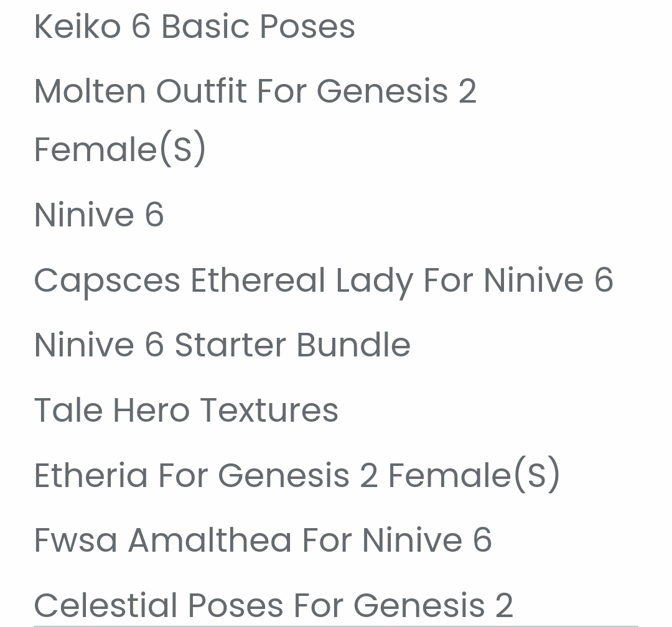Go to Ninive 6 Starter Bundle
The height and width of the screenshot is (627, 672).
(x=222, y=345)
